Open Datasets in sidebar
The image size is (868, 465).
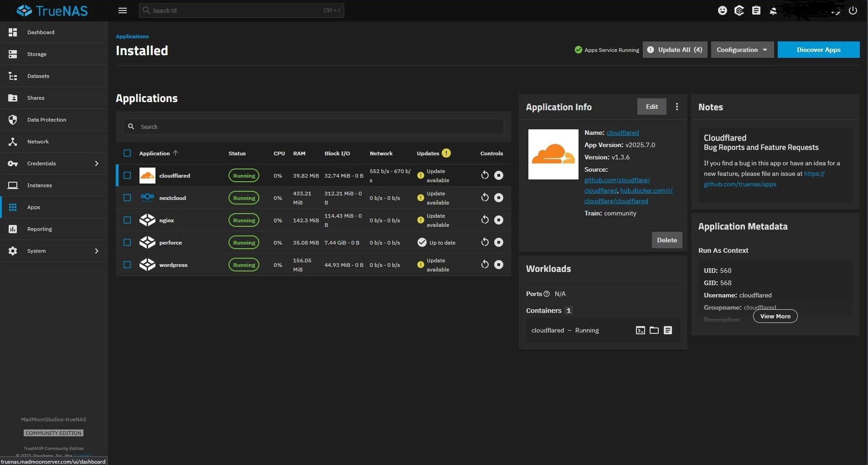tap(54, 76)
